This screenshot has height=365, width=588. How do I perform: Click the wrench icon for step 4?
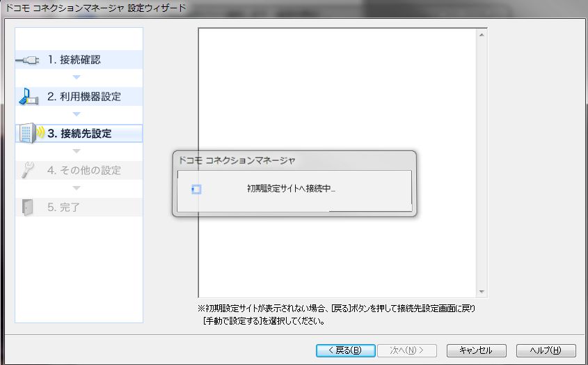pos(28,170)
